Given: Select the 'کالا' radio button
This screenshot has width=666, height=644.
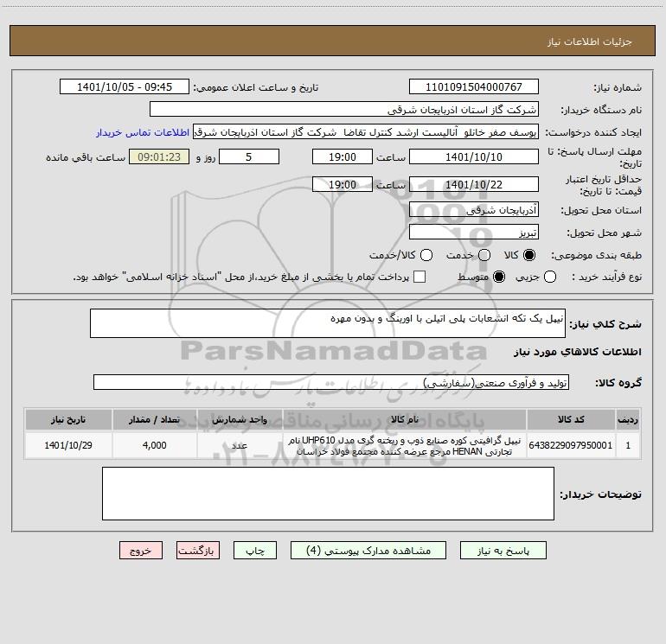Looking at the screenshot, I should [x=529, y=255].
